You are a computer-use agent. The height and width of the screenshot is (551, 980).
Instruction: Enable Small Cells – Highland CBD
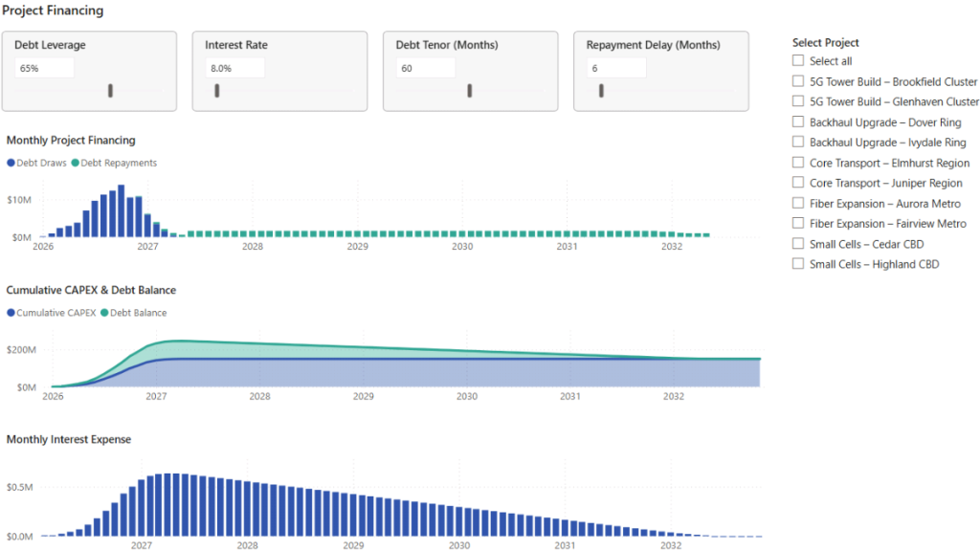tap(797, 263)
